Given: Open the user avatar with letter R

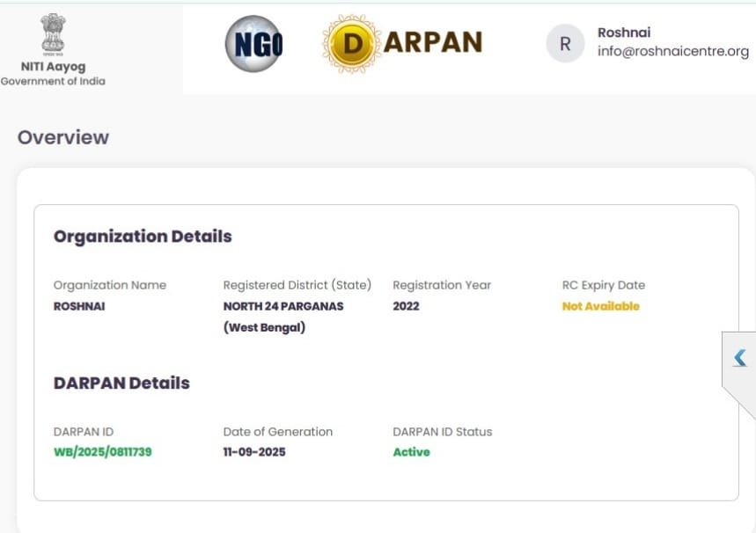Looking at the screenshot, I should tap(565, 43).
